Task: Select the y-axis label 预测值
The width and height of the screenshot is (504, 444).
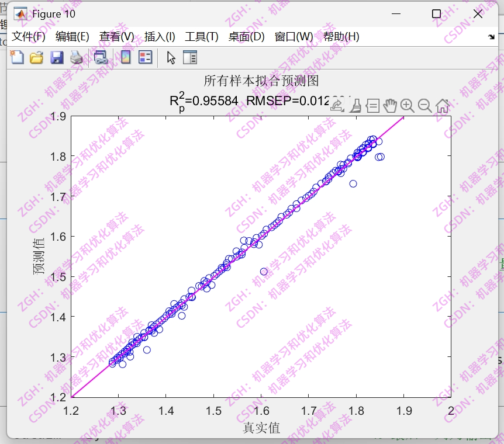Action: coord(39,256)
